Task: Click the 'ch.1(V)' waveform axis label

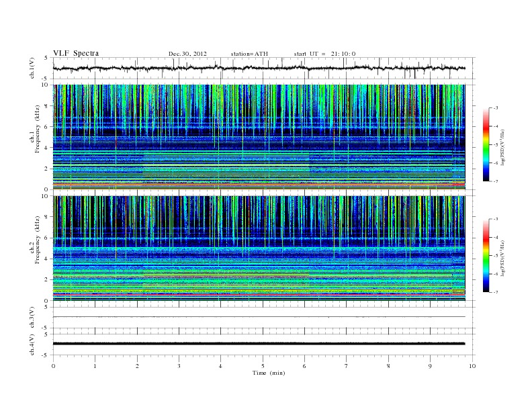Action: coord(32,68)
